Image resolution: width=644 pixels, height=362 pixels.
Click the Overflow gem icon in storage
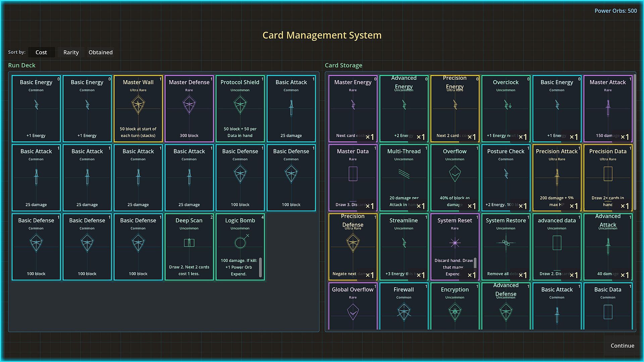[x=455, y=174]
